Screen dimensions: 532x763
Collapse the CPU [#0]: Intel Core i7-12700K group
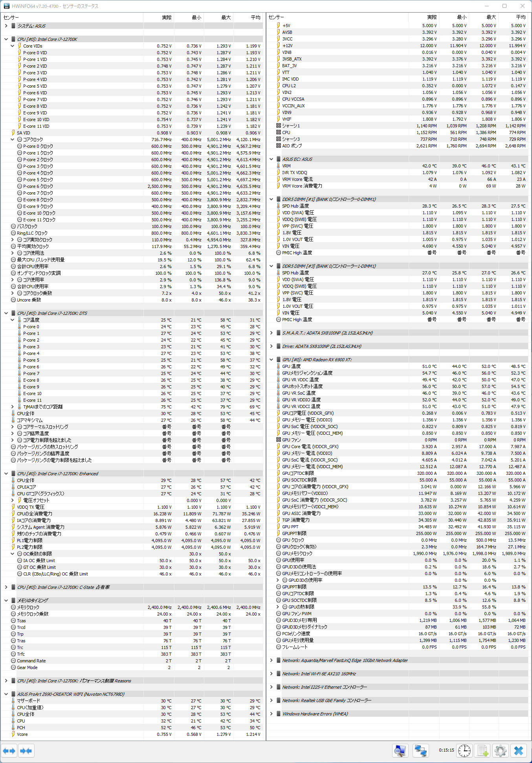(x=6, y=39)
